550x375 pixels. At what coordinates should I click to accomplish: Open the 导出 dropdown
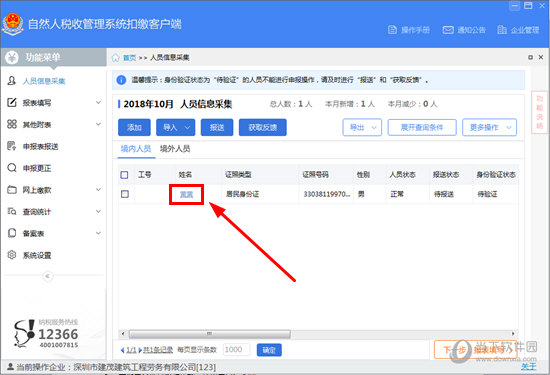[362, 127]
